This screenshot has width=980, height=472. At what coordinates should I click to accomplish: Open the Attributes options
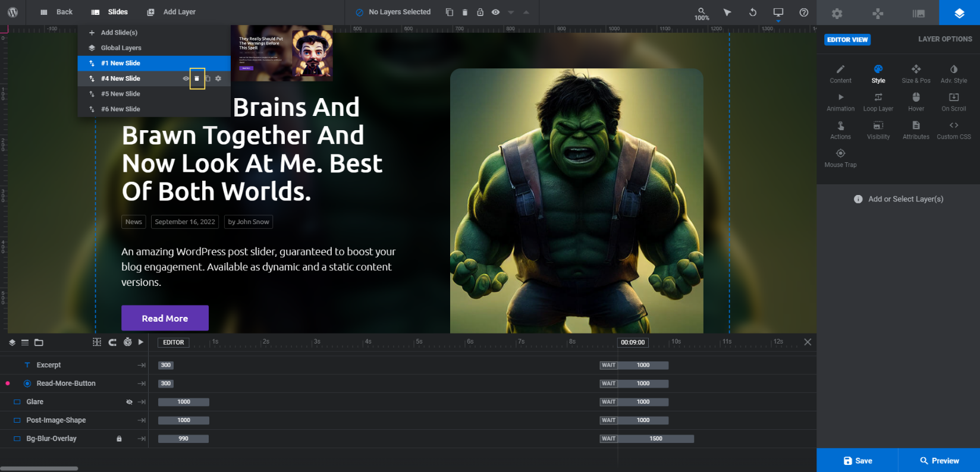[x=916, y=130]
